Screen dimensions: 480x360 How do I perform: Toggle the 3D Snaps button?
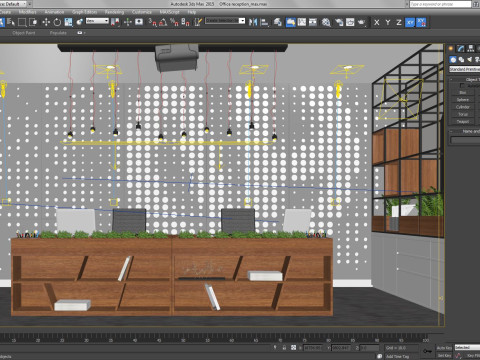point(152,22)
